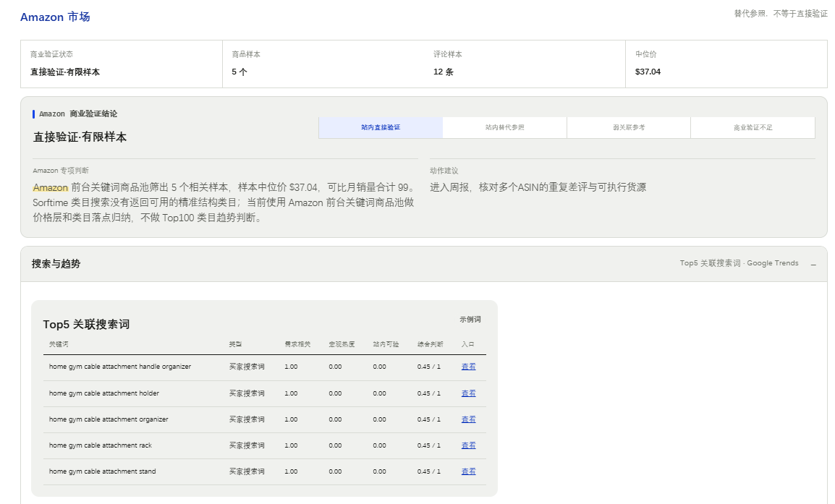The height and width of the screenshot is (504, 835).
Task: Select the 站内直接验证 tab
Action: [x=380, y=128]
